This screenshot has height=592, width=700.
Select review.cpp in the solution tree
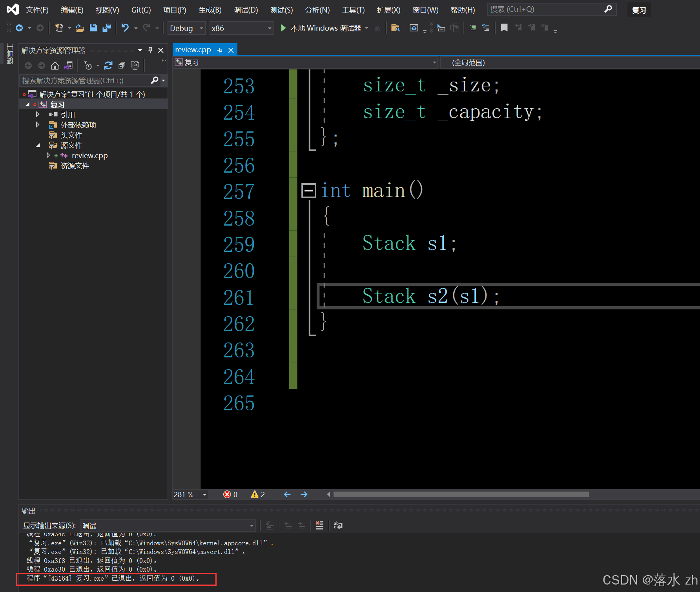coord(89,156)
